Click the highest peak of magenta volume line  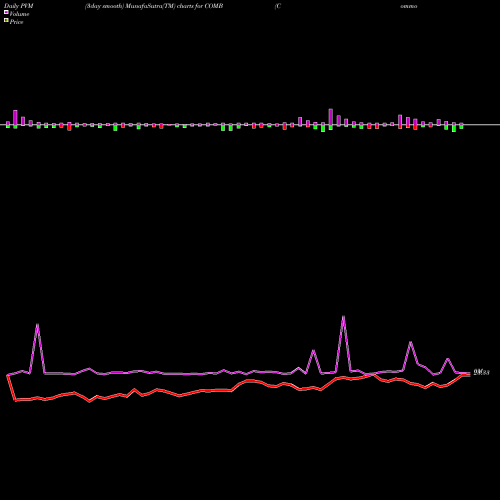click(x=343, y=316)
